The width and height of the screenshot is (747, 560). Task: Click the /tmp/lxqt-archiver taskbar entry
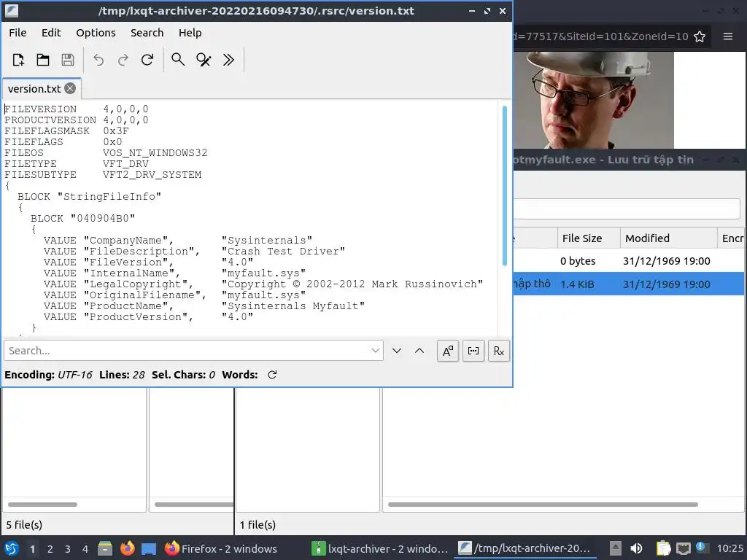pyautogui.click(x=525, y=548)
